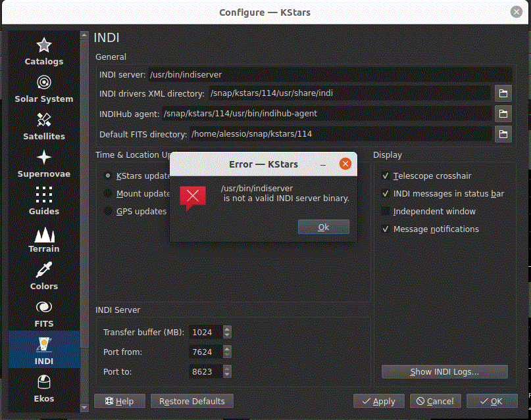The width and height of the screenshot is (531, 420).
Task: Decrease the Port from value
Action: point(227,355)
